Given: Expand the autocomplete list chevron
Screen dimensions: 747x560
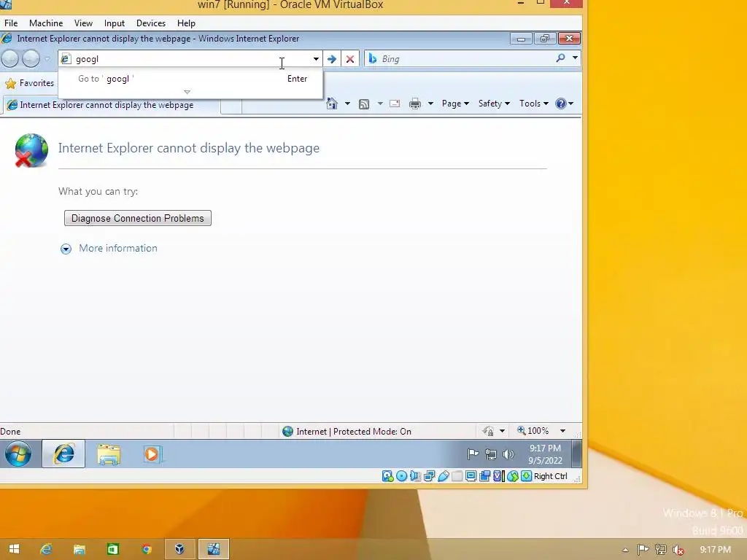Looking at the screenshot, I should point(187,92).
